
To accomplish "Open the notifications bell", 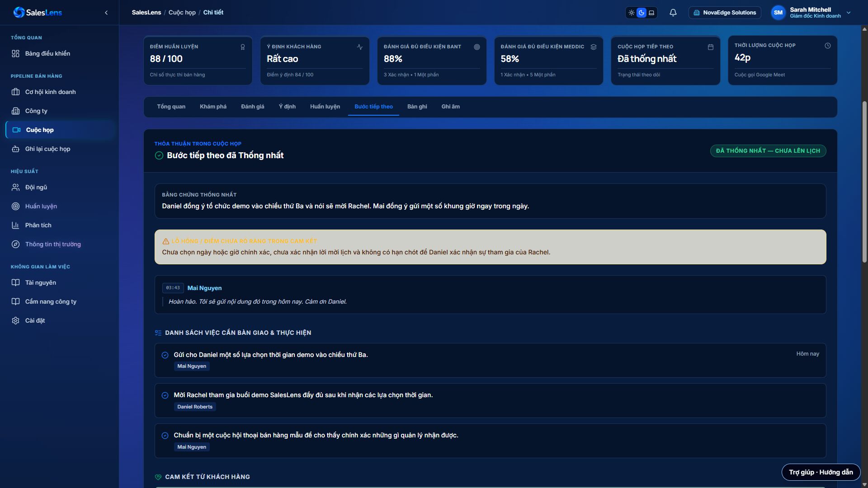I will 673,13.
